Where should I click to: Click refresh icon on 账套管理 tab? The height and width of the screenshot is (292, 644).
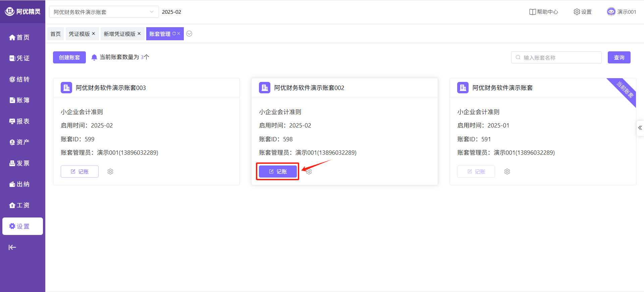pos(174,34)
